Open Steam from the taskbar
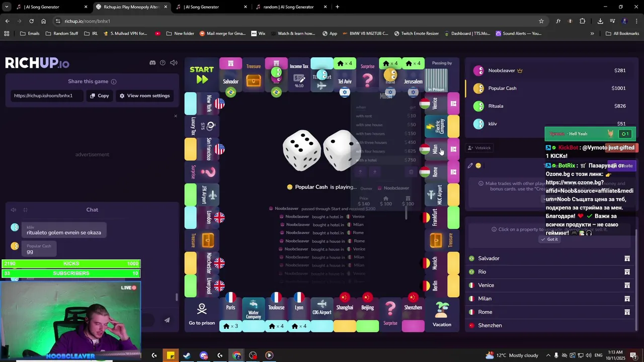The height and width of the screenshot is (362, 644). click(187, 355)
